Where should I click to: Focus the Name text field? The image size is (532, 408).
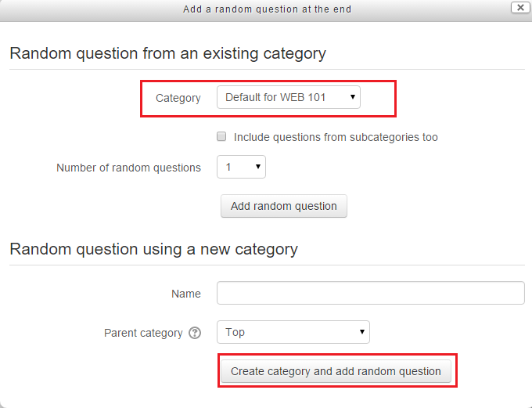(370, 293)
